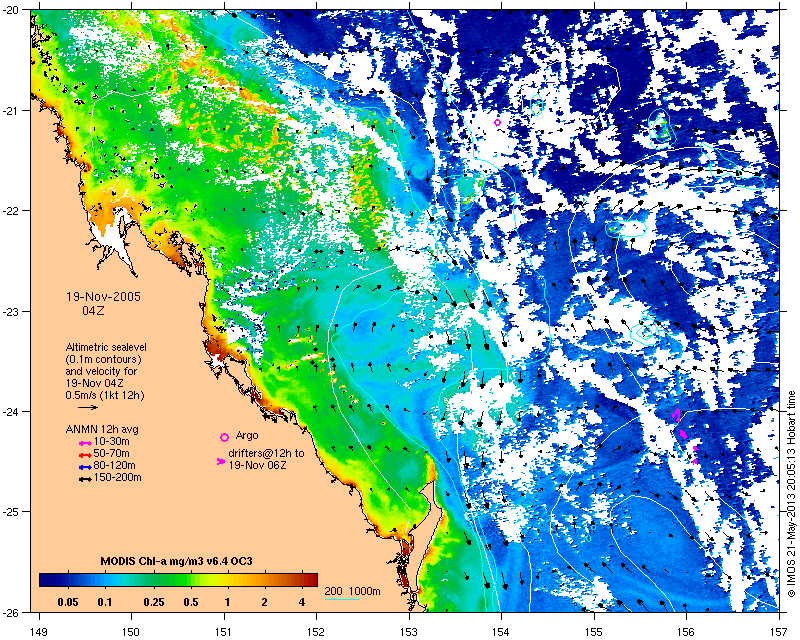Click the IMOS copyright timestamp text

[791, 494]
